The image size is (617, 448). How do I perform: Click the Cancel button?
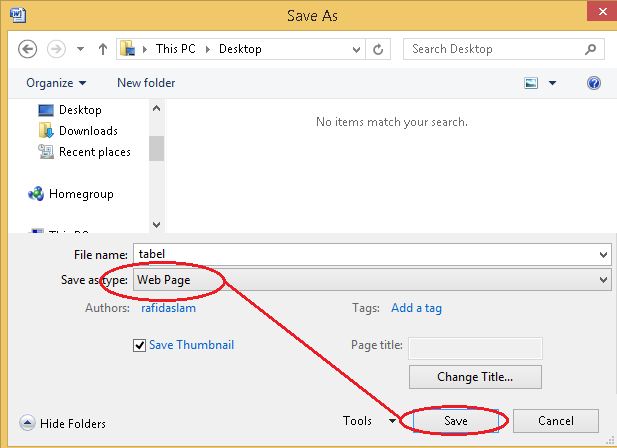555,421
